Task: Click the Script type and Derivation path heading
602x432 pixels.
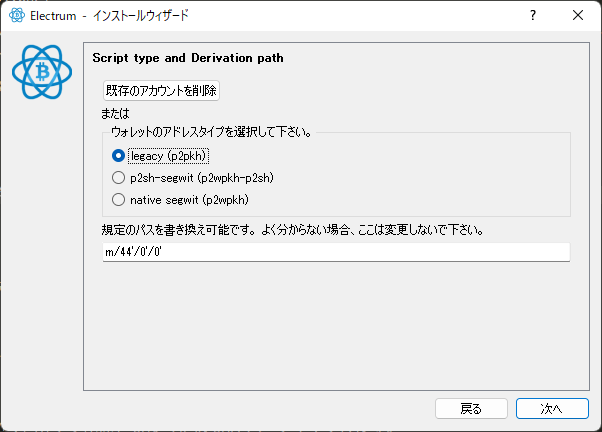Action: pyautogui.click(x=188, y=58)
